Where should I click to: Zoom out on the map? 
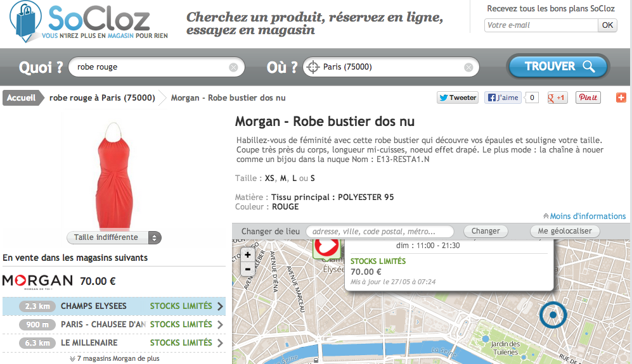pos(247,269)
